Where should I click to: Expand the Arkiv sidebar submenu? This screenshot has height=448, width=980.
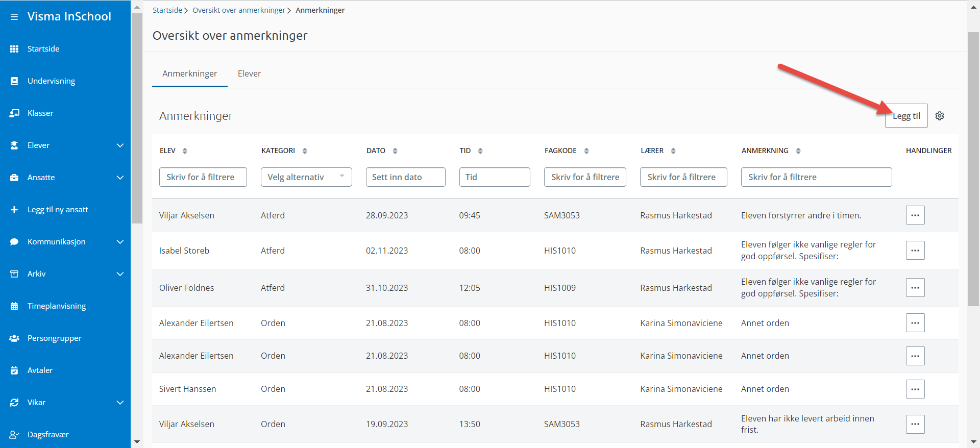click(x=120, y=274)
